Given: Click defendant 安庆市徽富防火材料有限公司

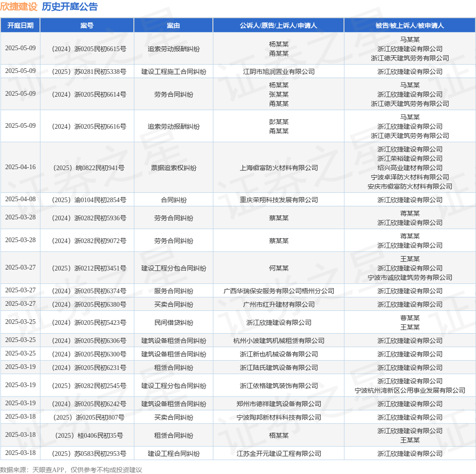Looking at the screenshot, I should 410,186.
